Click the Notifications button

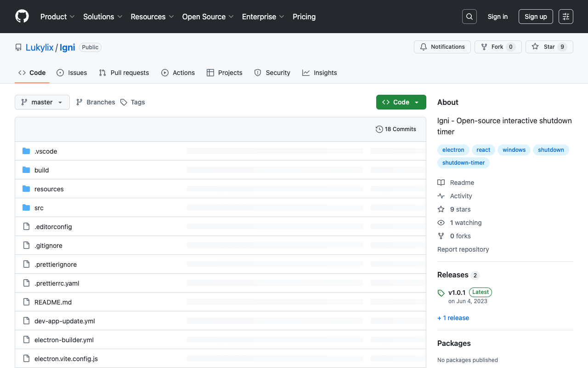pos(442,47)
